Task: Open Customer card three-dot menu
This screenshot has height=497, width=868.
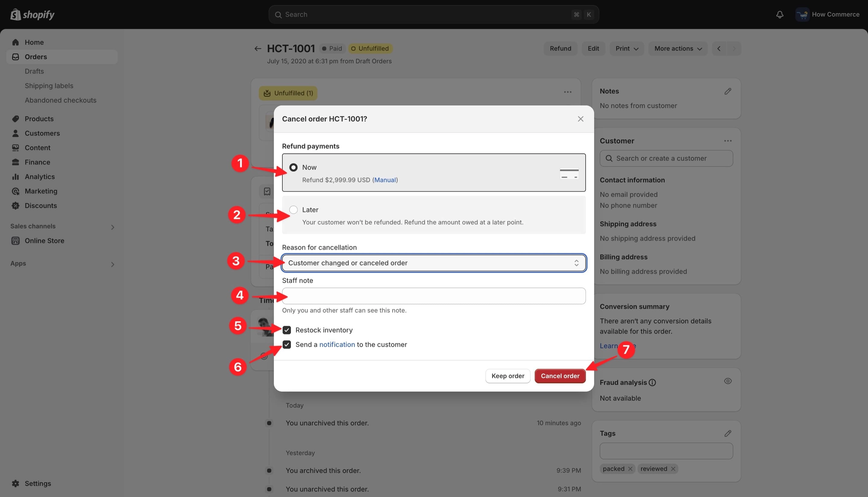Action: pyautogui.click(x=728, y=141)
